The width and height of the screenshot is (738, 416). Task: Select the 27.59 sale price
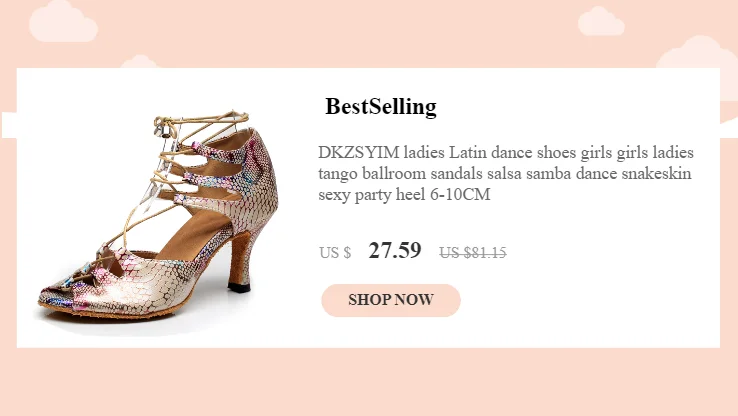point(395,250)
